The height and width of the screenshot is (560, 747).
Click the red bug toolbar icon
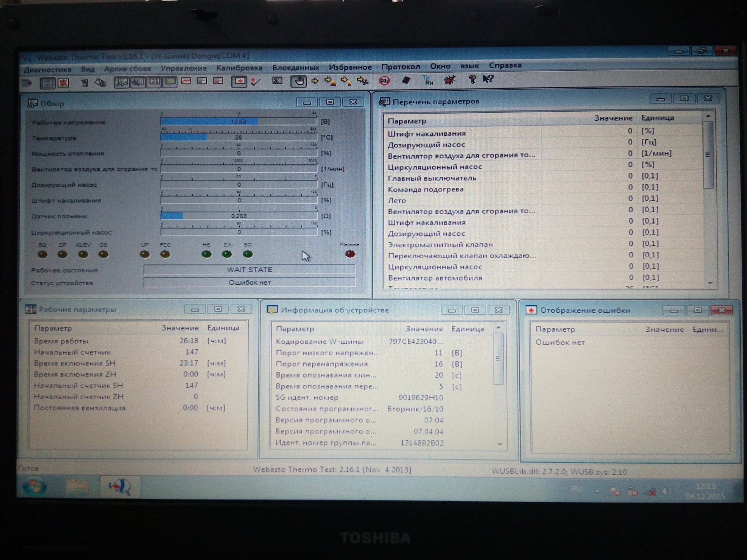[x=450, y=80]
